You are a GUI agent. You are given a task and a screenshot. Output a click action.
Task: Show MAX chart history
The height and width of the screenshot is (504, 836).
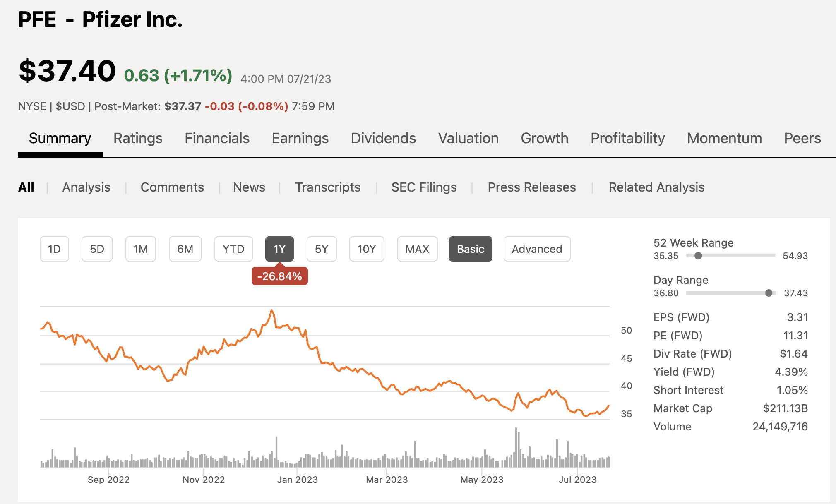[417, 249]
